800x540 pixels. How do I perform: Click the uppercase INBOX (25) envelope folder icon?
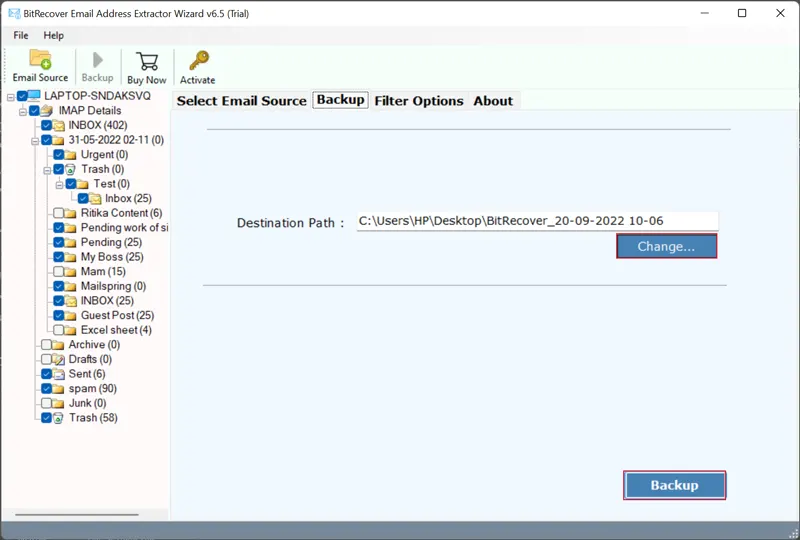click(70, 301)
